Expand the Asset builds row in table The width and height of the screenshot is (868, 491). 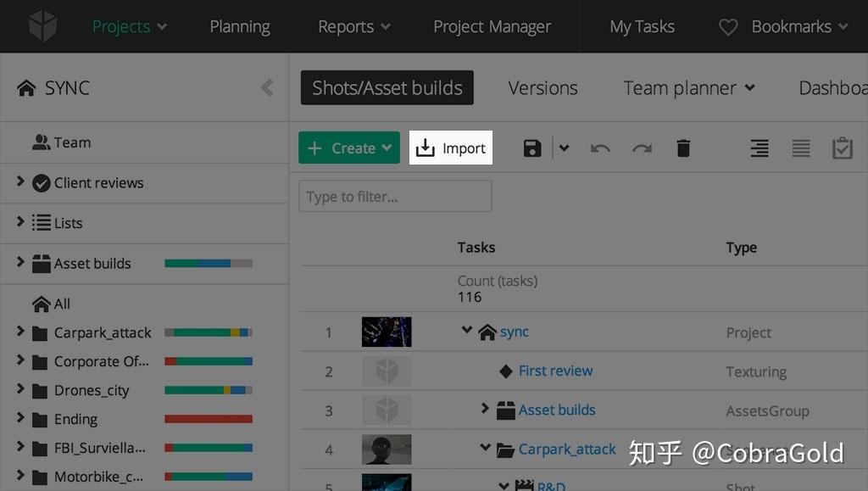tap(485, 409)
